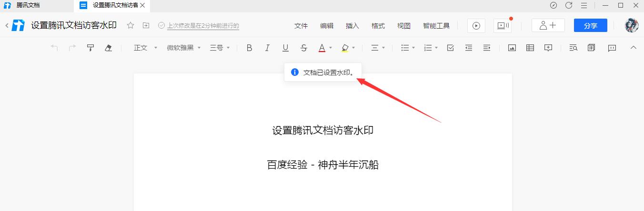Toggle bold formatting

[x=249, y=48]
